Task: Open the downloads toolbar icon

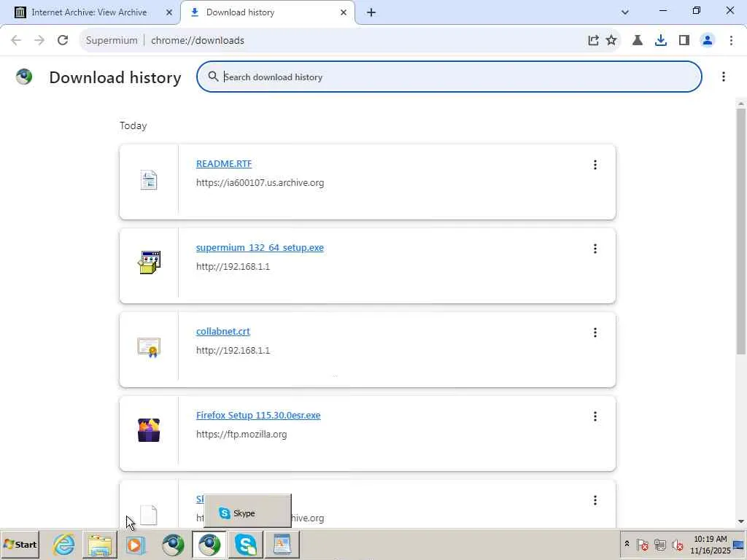Action: pyautogui.click(x=661, y=41)
